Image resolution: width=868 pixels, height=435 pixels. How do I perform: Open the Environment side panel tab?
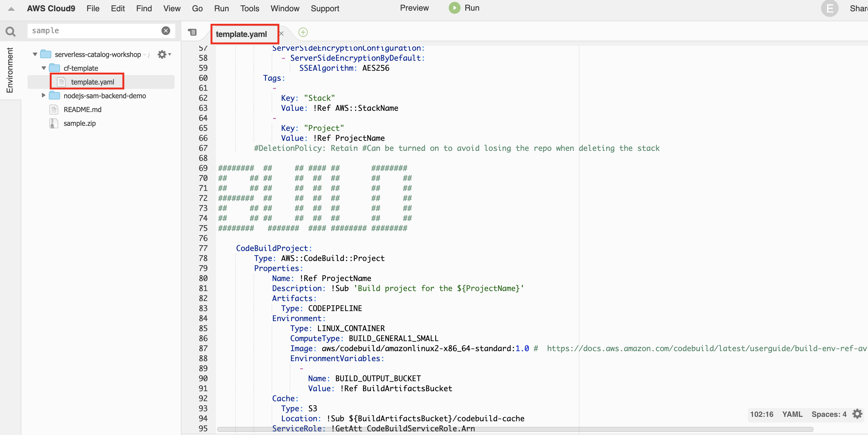(x=10, y=70)
